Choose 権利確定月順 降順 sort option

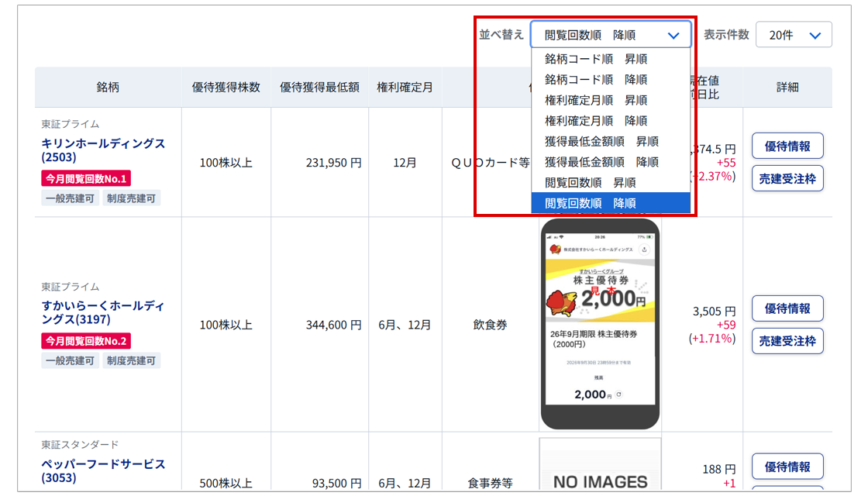(595, 121)
